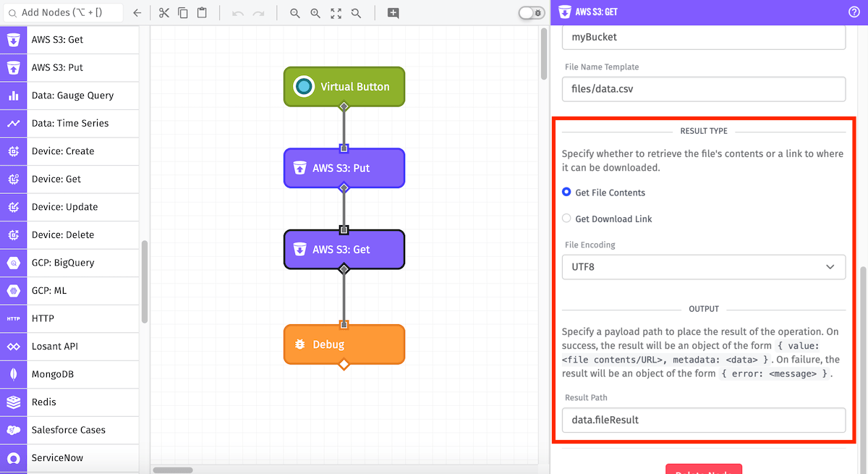Click the HTTP node palette icon

13,318
